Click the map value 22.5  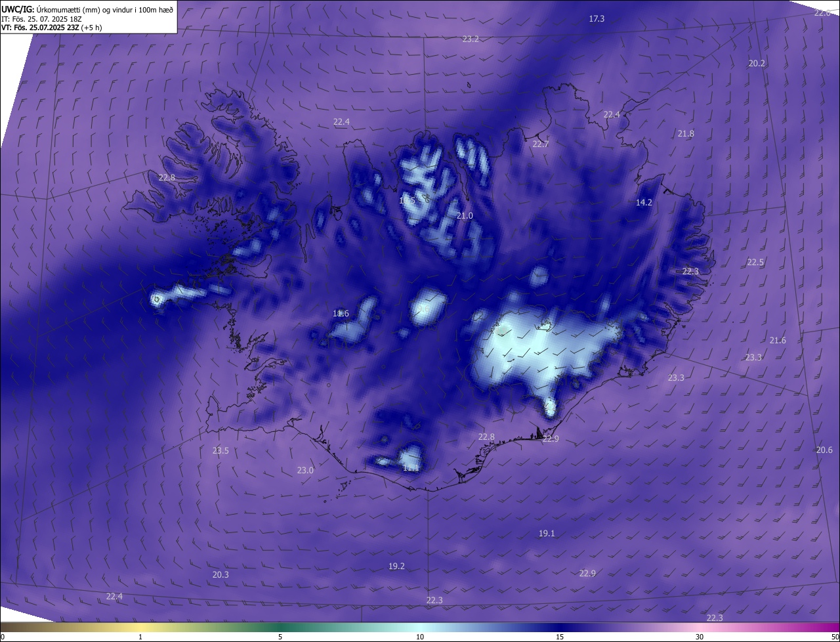click(756, 263)
